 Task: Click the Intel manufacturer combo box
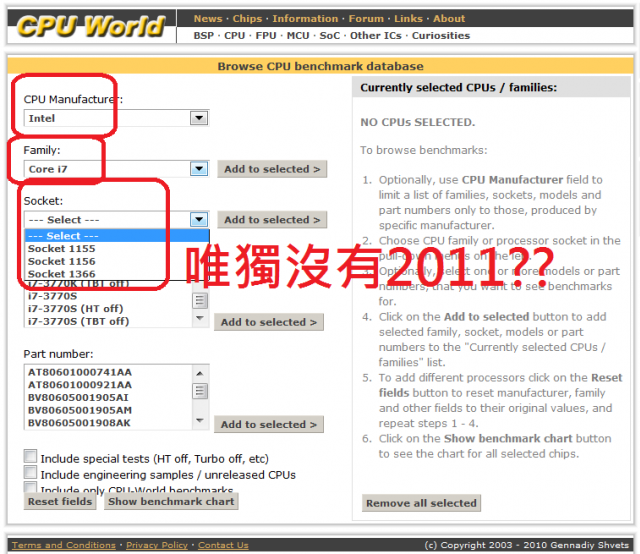pos(116,118)
